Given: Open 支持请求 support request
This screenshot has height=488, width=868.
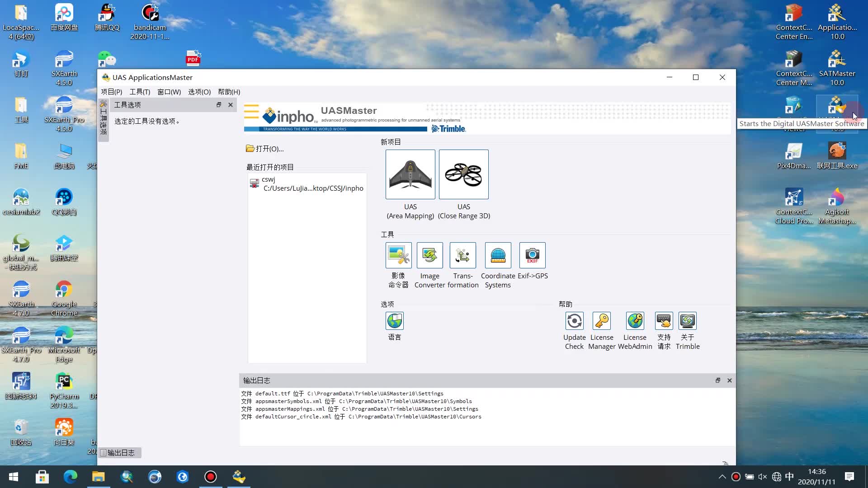Looking at the screenshot, I should (664, 321).
